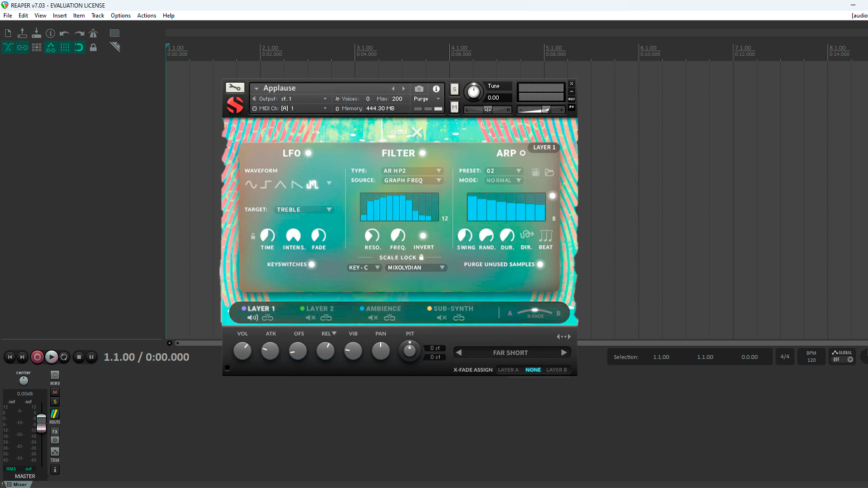This screenshot has width=868, height=488.
Task: Click the Kontakt Mute M button
Action: 454,107
